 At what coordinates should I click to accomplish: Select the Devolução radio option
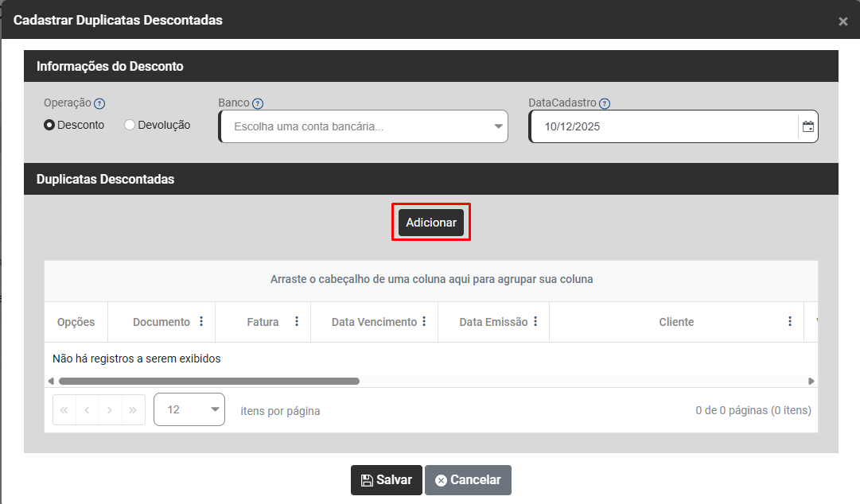click(x=130, y=125)
